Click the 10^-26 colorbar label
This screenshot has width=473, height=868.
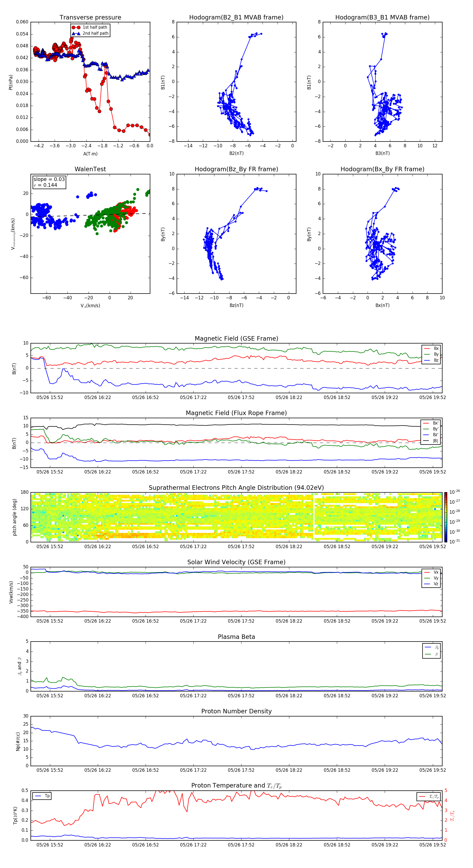[455, 492]
